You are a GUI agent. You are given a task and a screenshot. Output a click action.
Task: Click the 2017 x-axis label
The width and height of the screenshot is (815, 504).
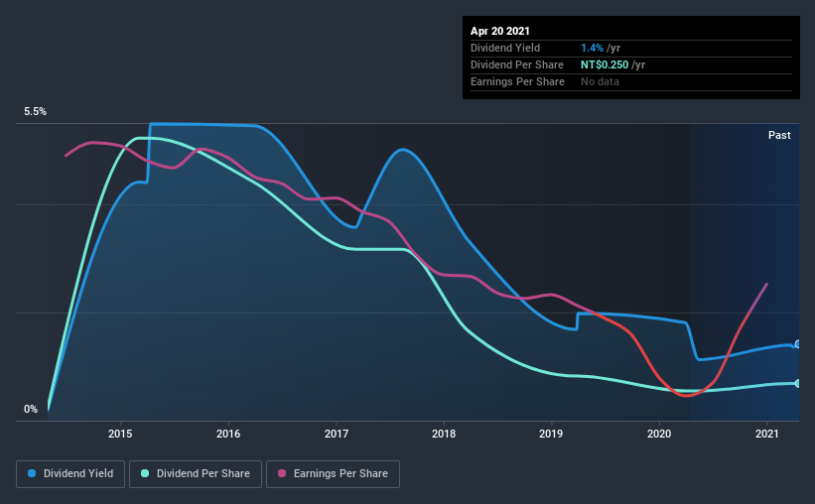pyautogui.click(x=337, y=434)
